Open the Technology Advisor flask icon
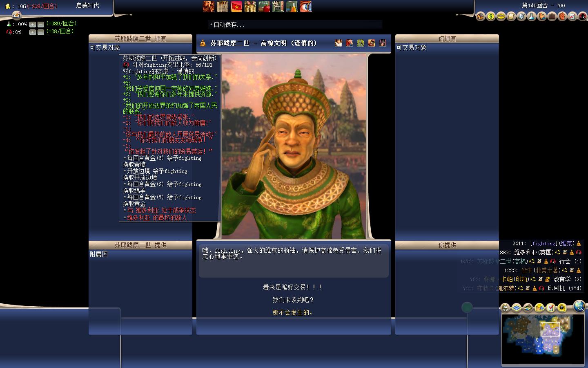Image resolution: width=588 pixels, height=368 pixels. (x=532, y=16)
